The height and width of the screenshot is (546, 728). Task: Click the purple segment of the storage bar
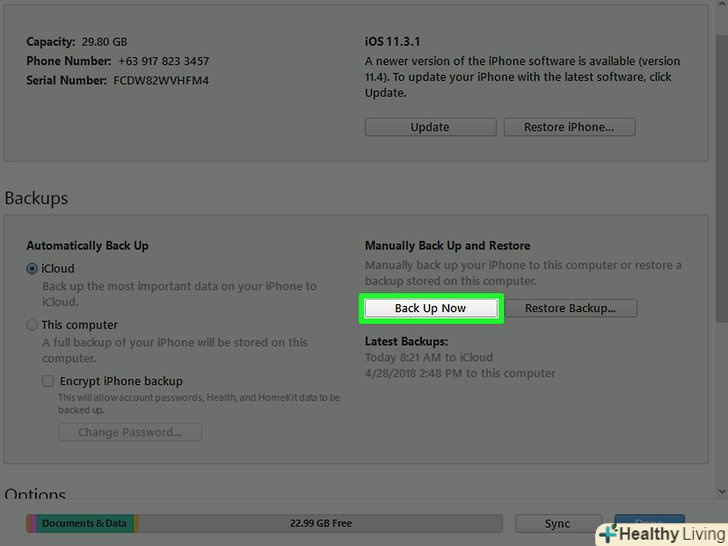click(34, 524)
